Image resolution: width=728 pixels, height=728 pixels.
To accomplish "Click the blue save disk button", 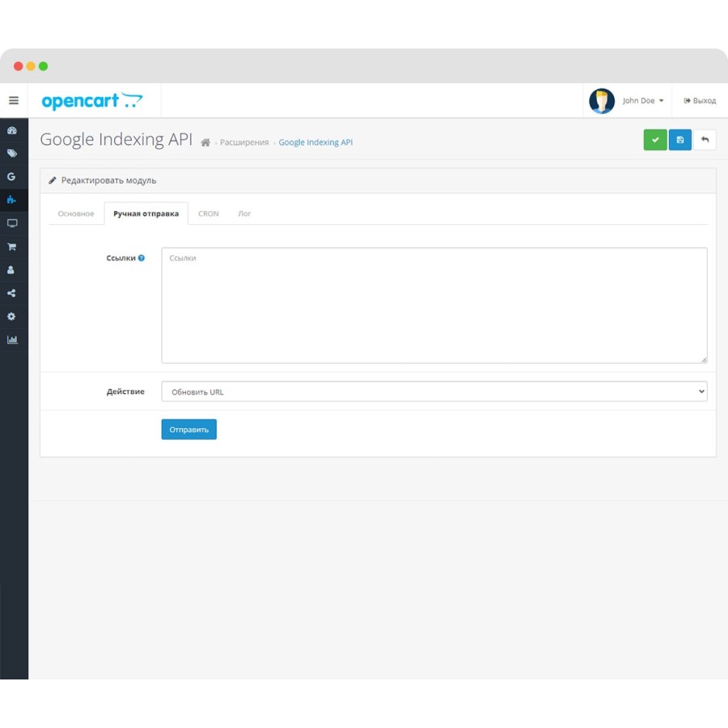I will pos(679,140).
